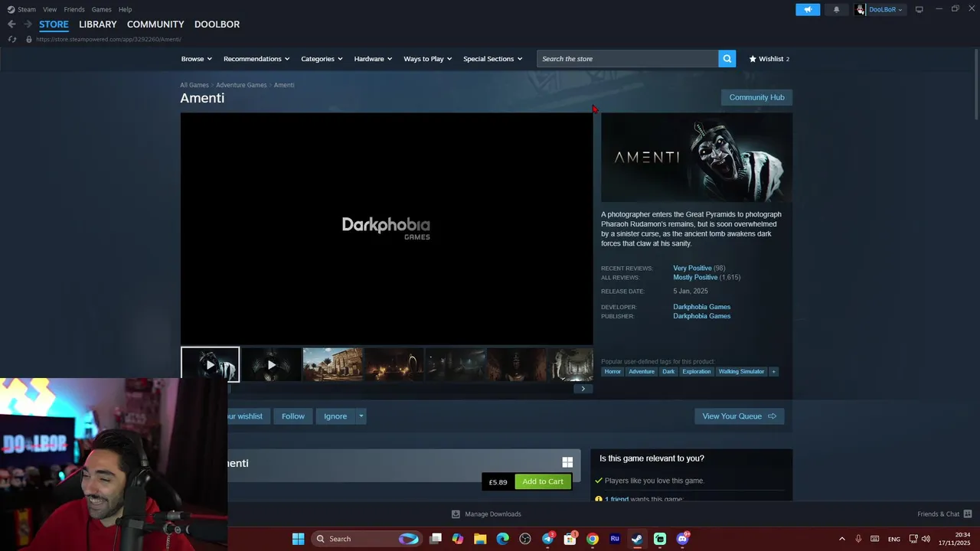Open Darkphobia Games developer link
Image resolution: width=980 pixels, height=551 pixels.
[701, 307]
